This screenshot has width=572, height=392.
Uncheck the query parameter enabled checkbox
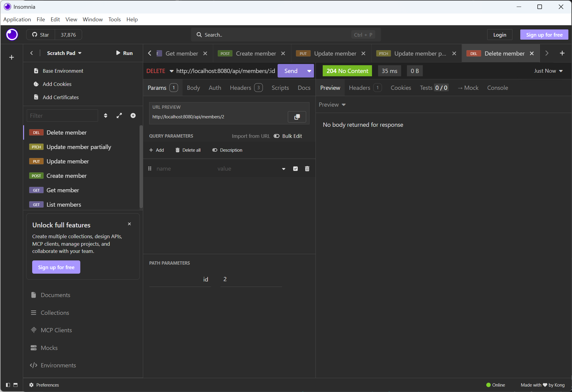295,169
